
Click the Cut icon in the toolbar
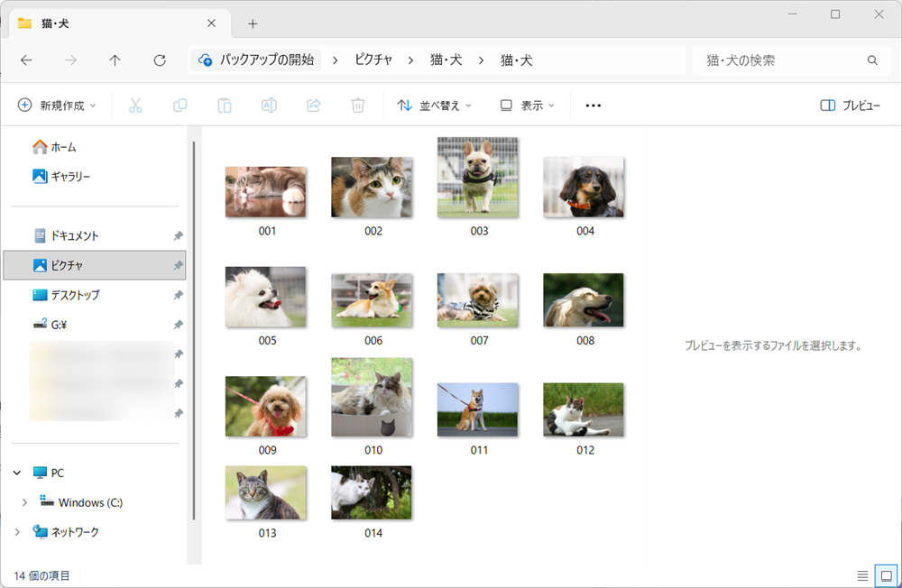point(135,105)
